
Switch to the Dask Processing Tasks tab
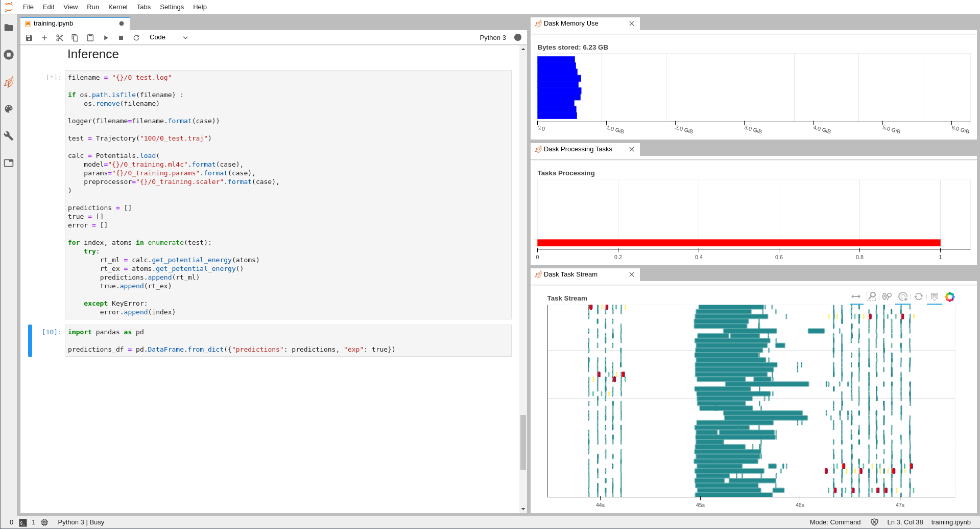[578, 149]
